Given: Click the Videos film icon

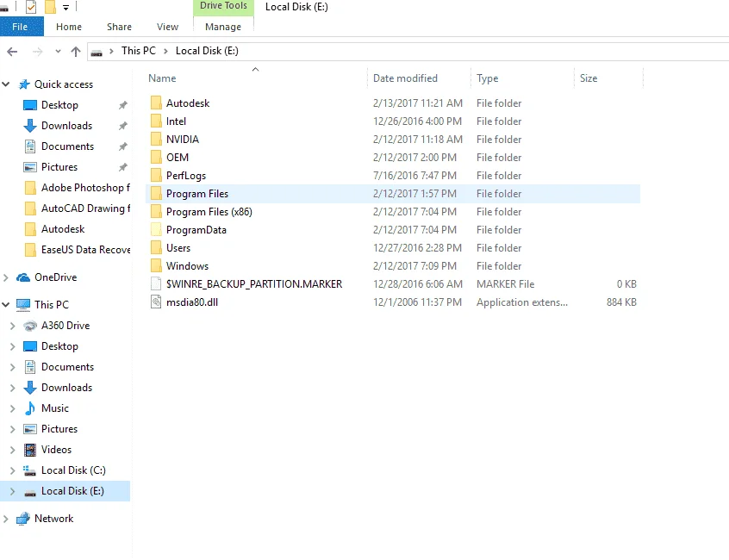Looking at the screenshot, I should [30, 450].
